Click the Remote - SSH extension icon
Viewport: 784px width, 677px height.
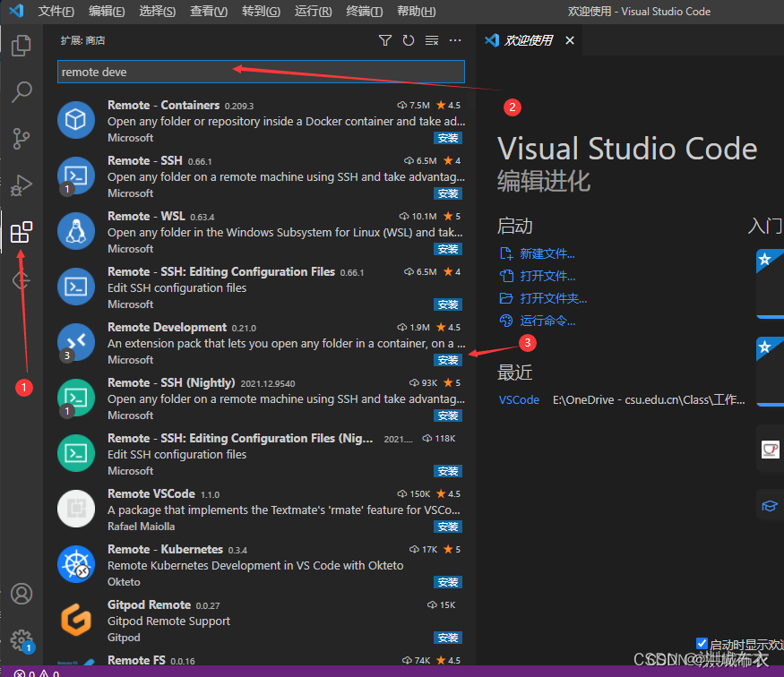coord(76,176)
